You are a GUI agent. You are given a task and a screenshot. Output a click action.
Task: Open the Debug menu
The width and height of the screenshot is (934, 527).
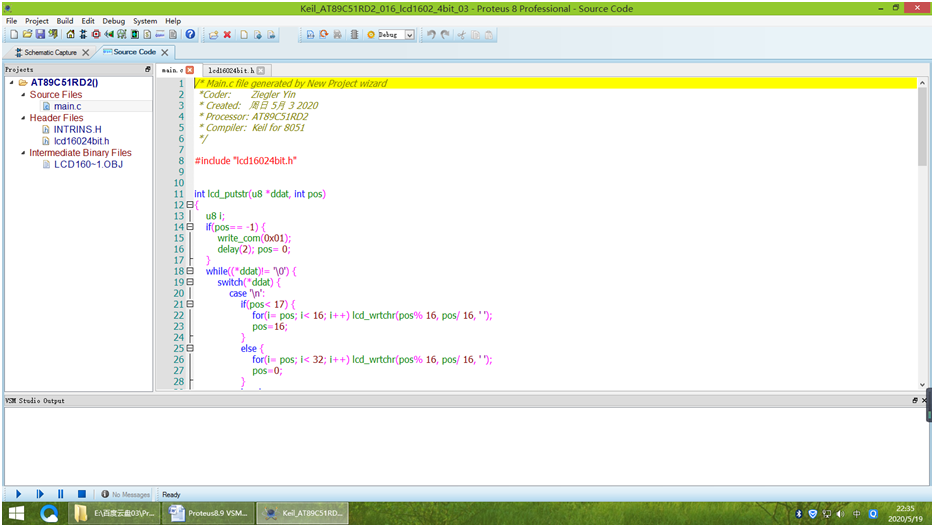pos(113,21)
